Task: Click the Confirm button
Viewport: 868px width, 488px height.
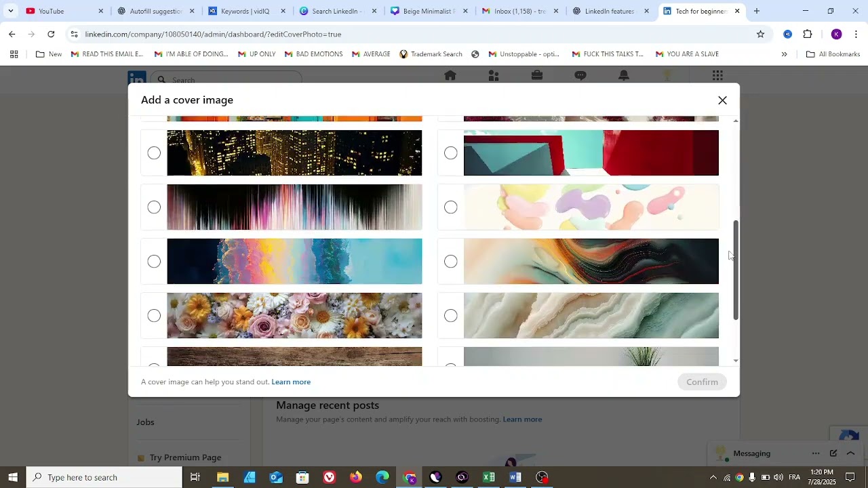Action: [x=702, y=382]
